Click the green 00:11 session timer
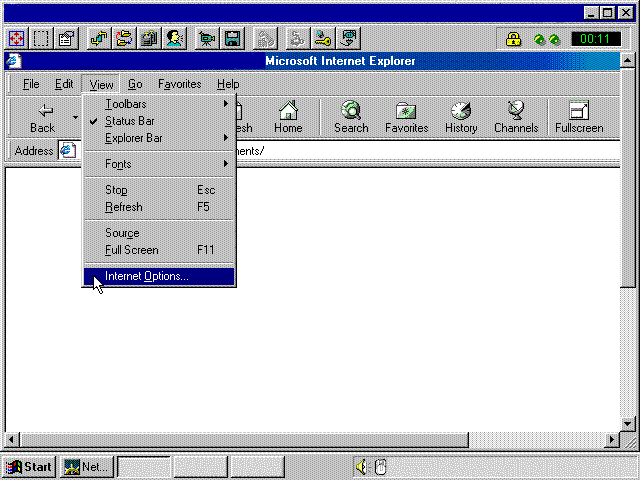 [596, 39]
